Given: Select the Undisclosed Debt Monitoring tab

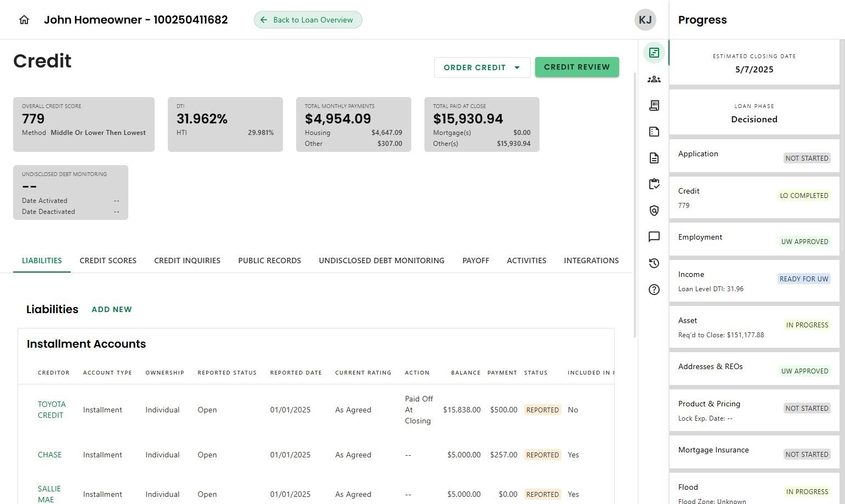Looking at the screenshot, I should (382, 261).
